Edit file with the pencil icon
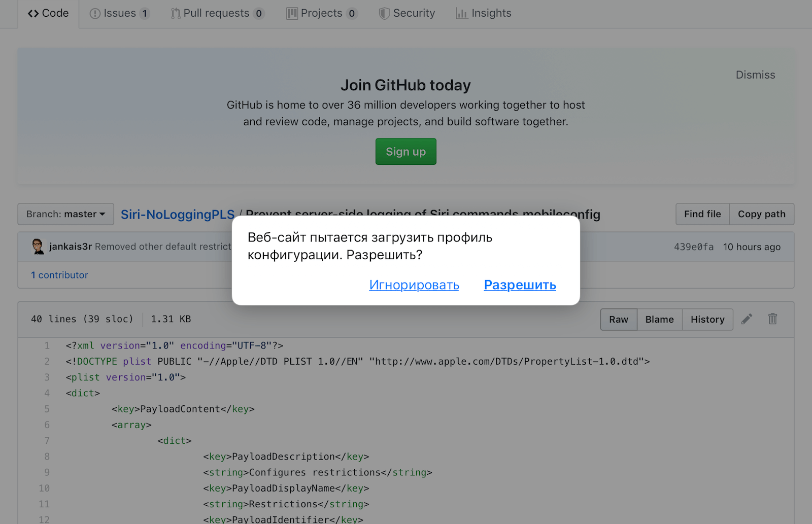Image resolution: width=812 pixels, height=524 pixels. click(x=747, y=319)
